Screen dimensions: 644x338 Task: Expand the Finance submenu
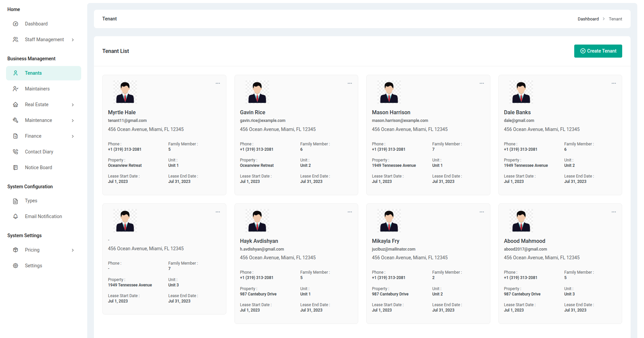pos(73,136)
